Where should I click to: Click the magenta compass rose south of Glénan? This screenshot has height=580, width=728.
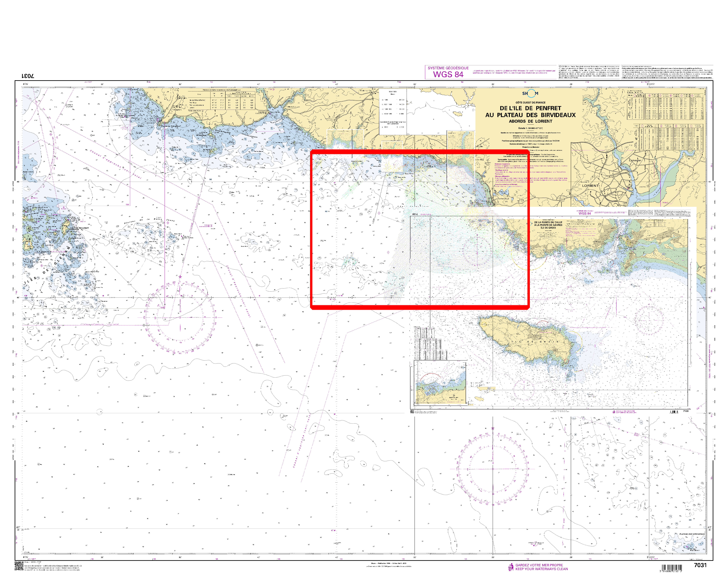(180, 318)
